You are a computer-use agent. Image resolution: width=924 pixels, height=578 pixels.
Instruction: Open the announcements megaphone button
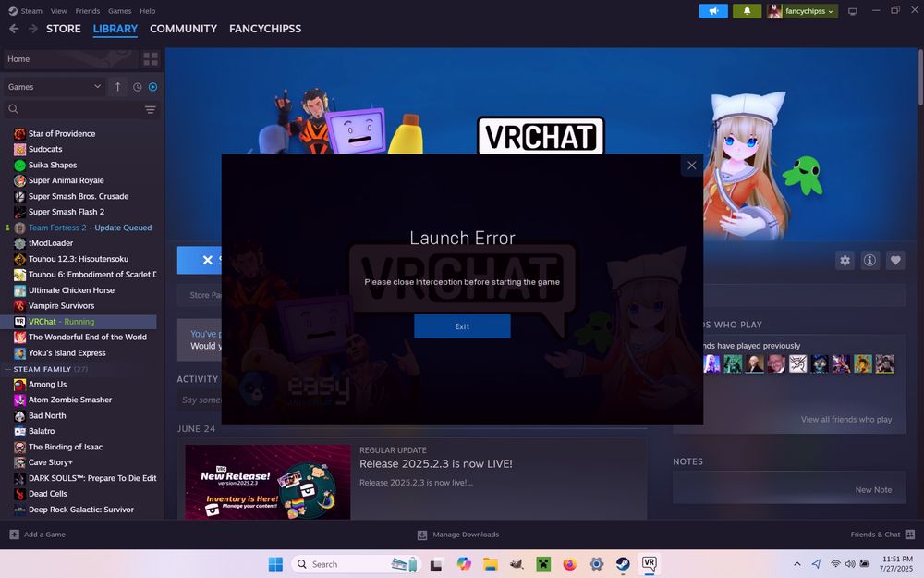[x=713, y=11]
